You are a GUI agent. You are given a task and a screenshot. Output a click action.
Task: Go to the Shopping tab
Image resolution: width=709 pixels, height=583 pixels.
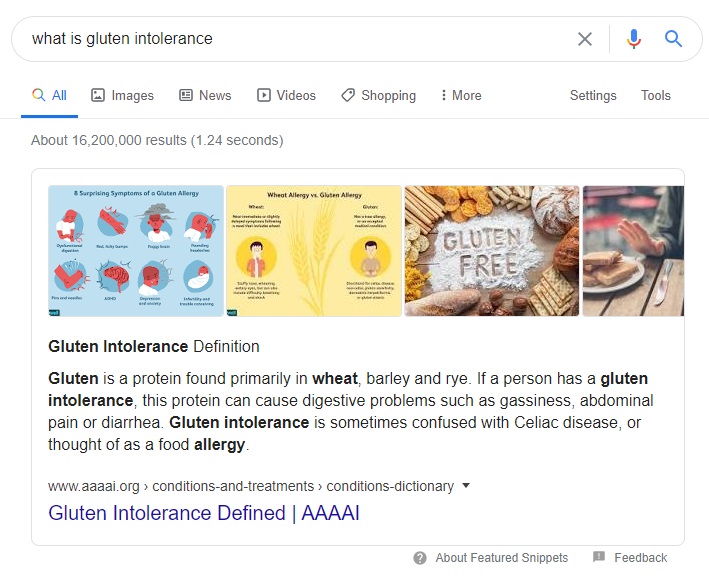tap(378, 95)
